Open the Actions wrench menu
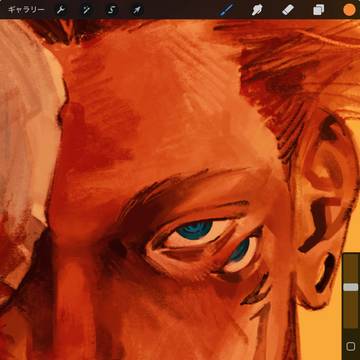This screenshot has height=360, width=360. 60,10
